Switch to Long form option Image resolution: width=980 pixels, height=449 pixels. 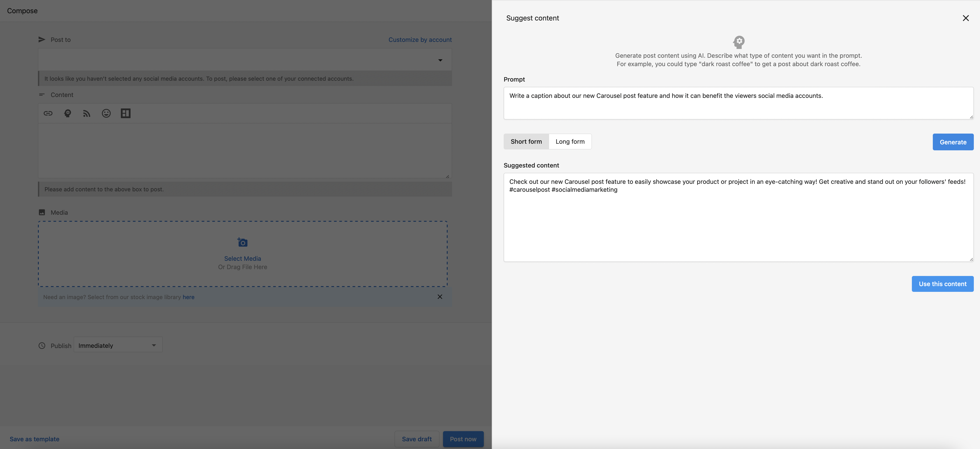[x=570, y=142]
